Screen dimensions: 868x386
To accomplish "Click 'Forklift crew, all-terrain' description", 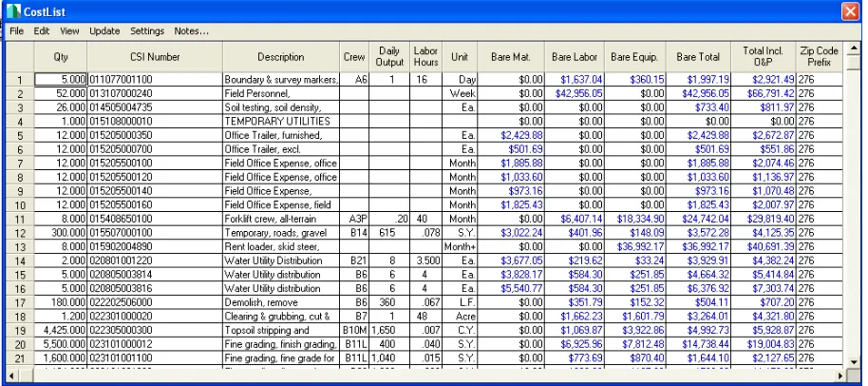I will [281, 219].
